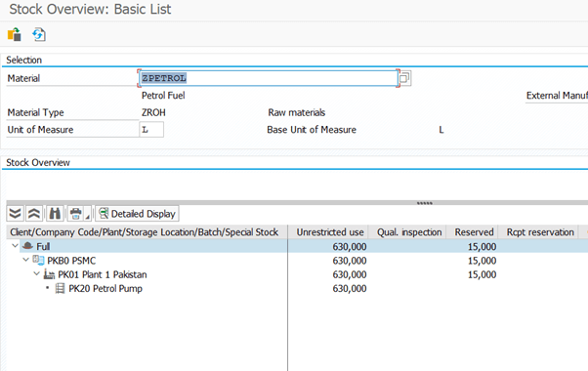Click the ZPETROL Material input field
This screenshot has height=371, width=588.
point(269,78)
